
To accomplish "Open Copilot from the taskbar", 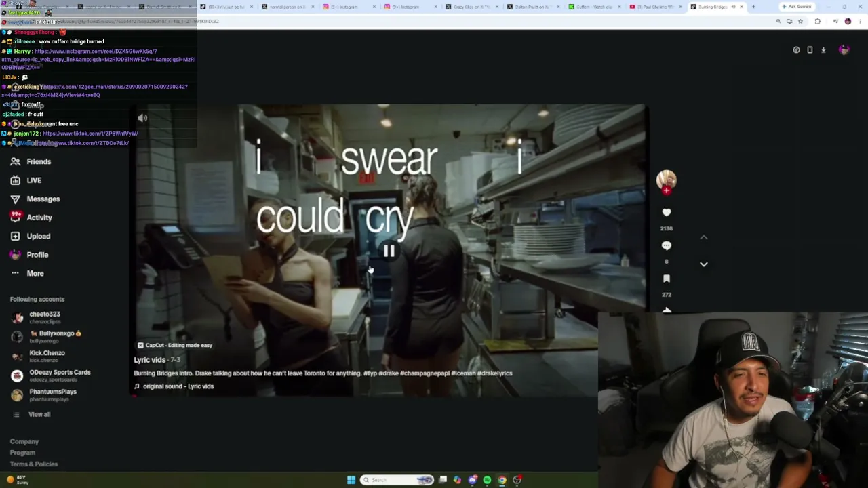I will [x=458, y=480].
